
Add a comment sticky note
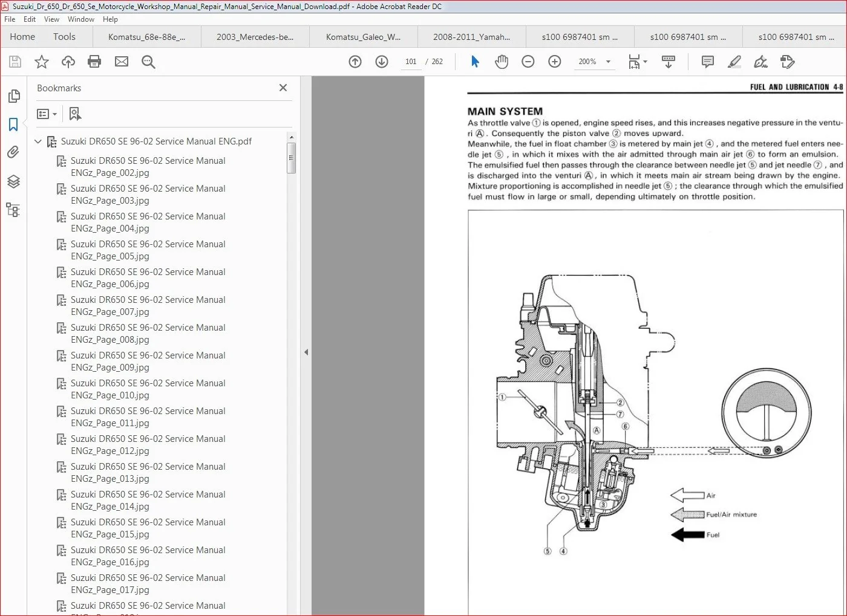(x=707, y=62)
